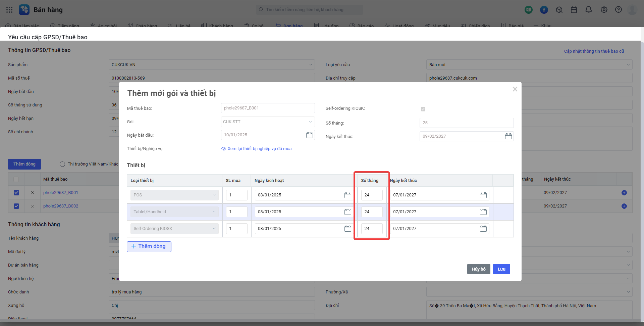
Task: Open activation date calendar in Self-Ordering KIOSK row
Action: (348, 229)
